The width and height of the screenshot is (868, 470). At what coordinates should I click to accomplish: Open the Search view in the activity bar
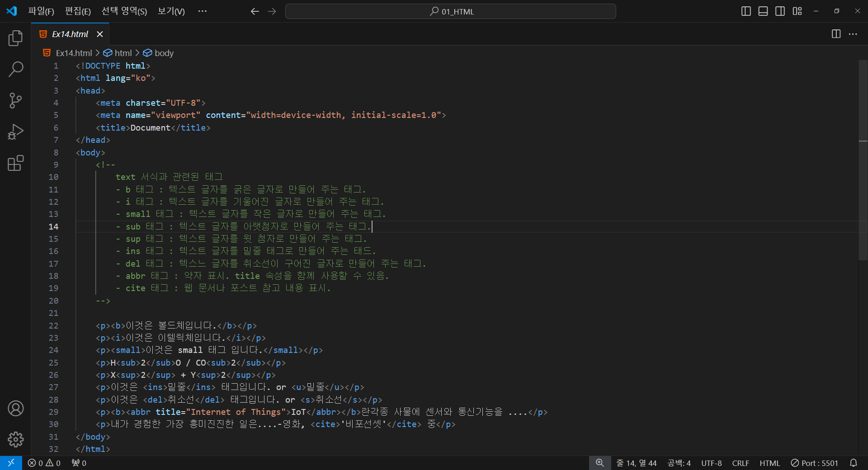pyautogui.click(x=15, y=70)
